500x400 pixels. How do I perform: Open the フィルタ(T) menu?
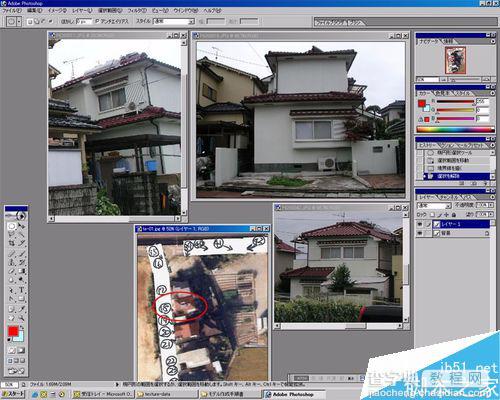point(137,11)
